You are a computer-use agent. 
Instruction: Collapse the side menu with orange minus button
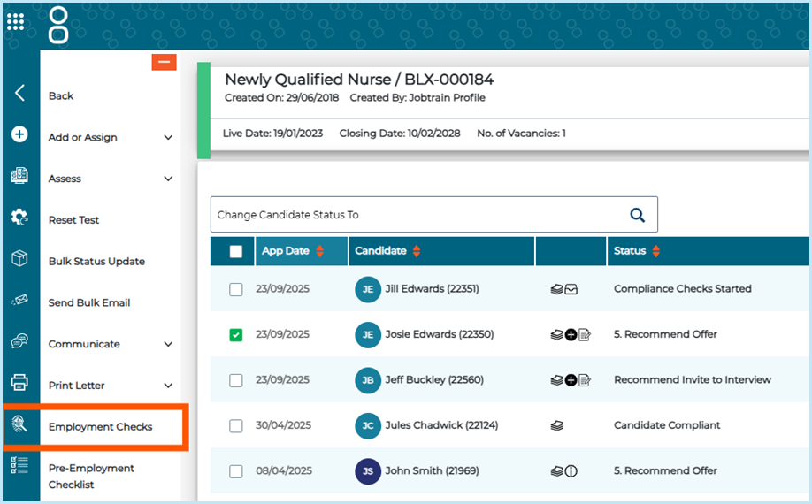165,62
